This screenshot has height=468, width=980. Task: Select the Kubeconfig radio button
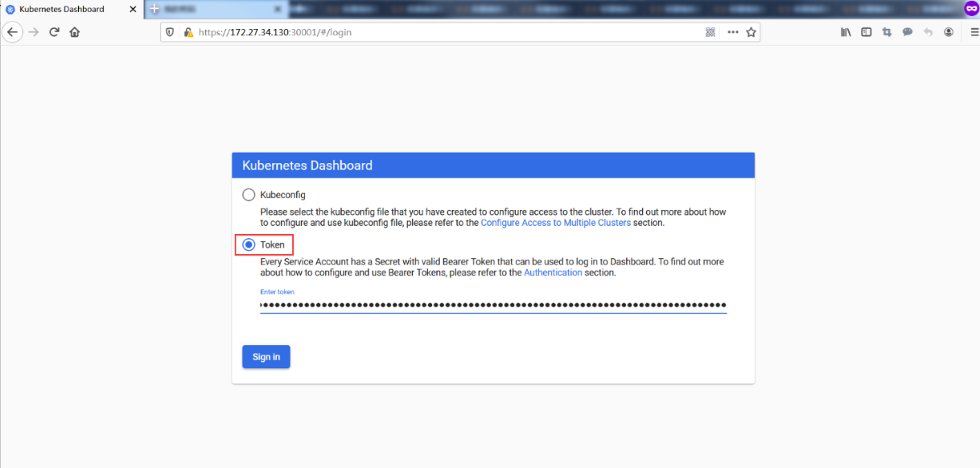point(249,195)
